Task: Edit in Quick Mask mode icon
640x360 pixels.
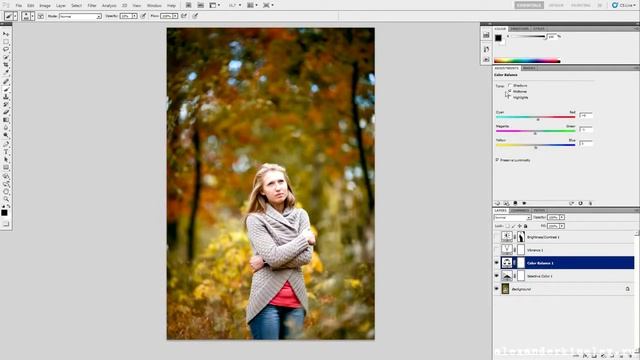Action: 6,224
